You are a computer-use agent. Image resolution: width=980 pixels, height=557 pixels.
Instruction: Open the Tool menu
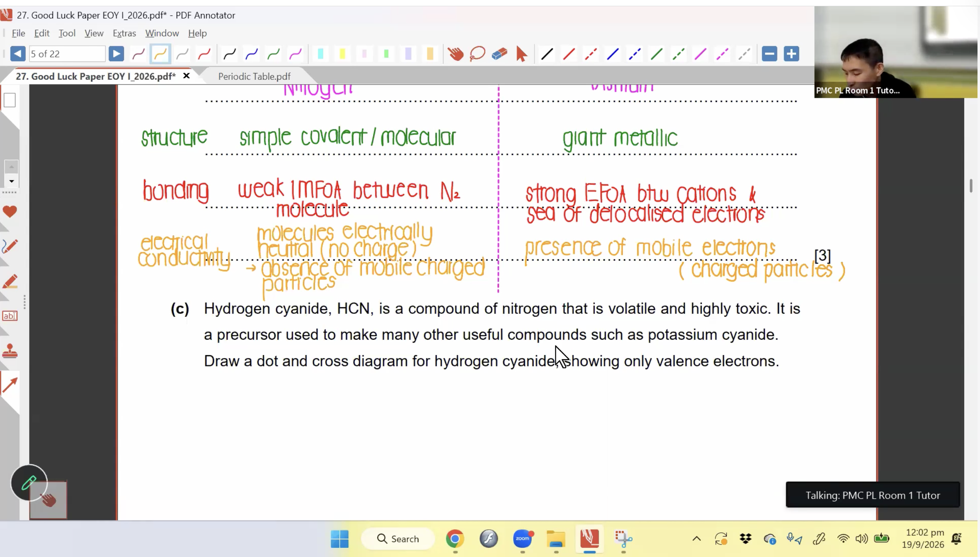point(67,33)
